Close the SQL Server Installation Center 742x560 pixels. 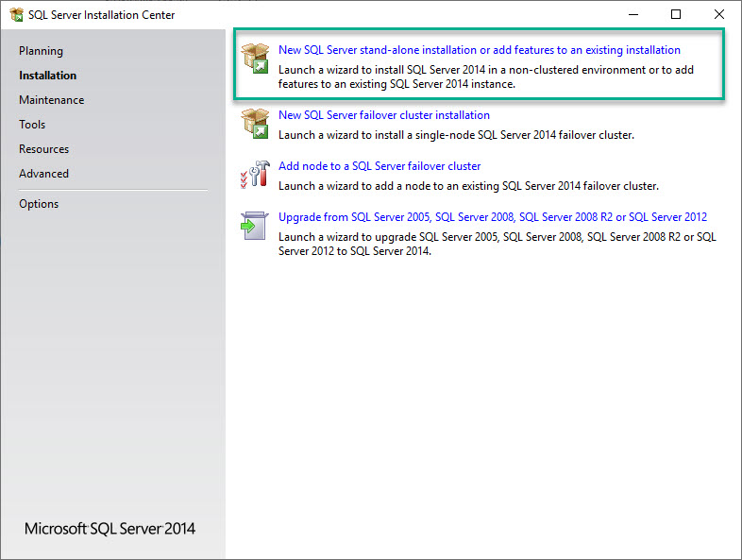718,15
